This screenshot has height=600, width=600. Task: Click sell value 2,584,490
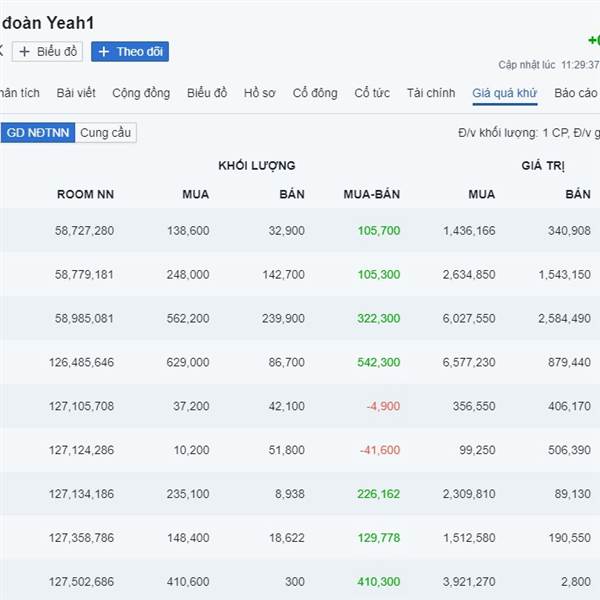click(x=565, y=318)
